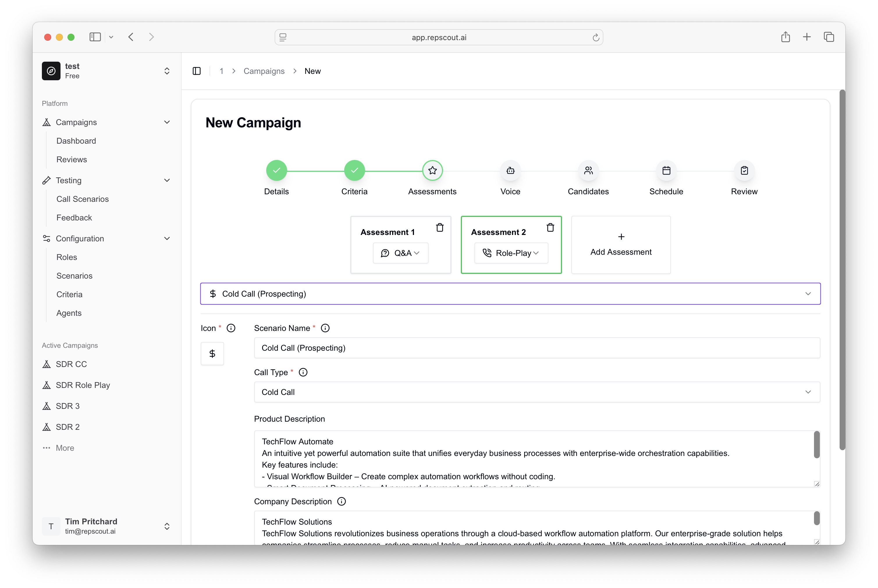The height and width of the screenshot is (588, 878).
Task: Go to the Voice step icon
Action: pyautogui.click(x=511, y=171)
